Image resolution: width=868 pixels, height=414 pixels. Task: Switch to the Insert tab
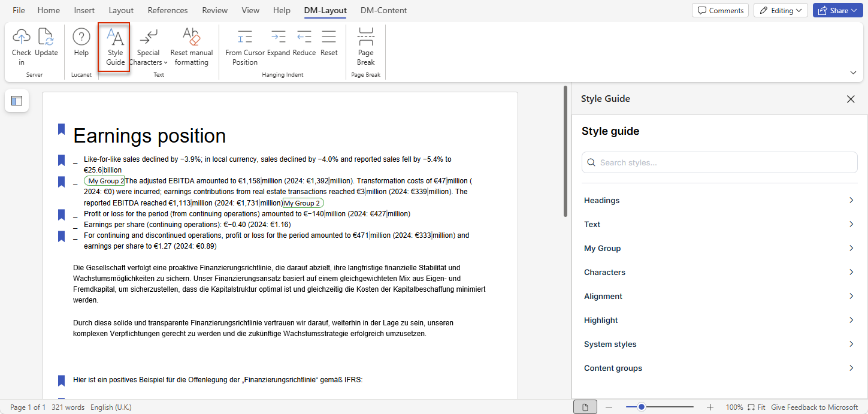coord(84,10)
